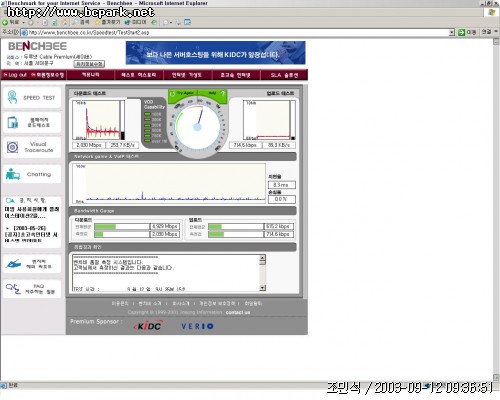Click the upload test graph
500x400 pixels.
click(269, 120)
